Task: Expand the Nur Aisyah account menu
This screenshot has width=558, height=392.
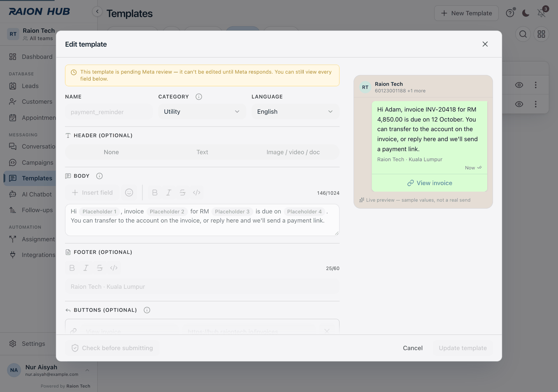Action: 48,370
